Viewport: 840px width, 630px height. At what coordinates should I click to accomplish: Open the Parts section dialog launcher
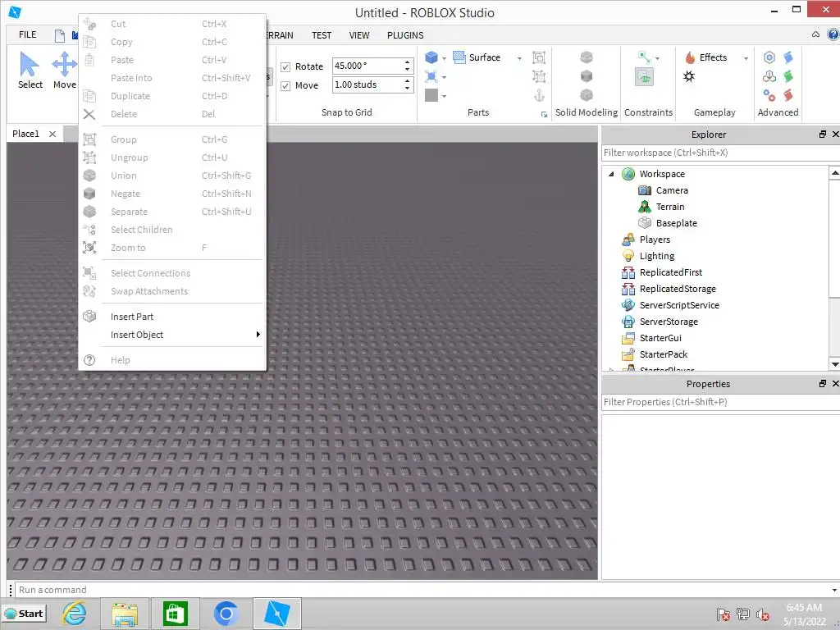pos(545,114)
